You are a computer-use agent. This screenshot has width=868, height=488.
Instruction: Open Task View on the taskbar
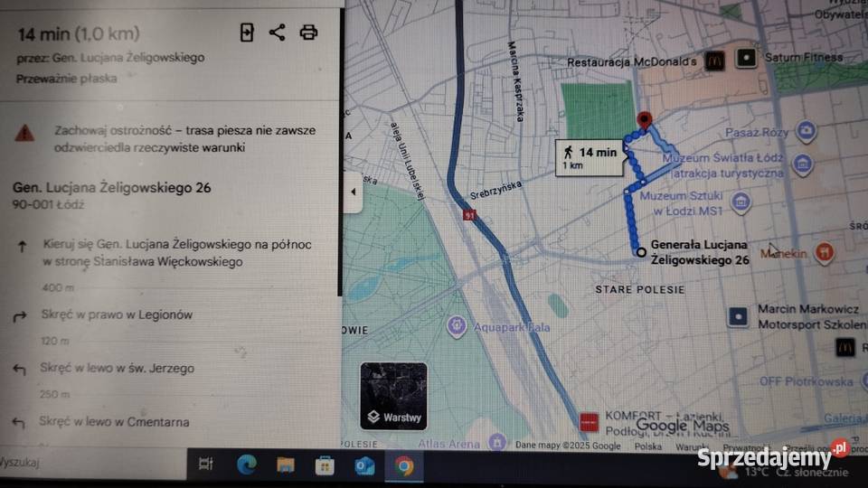[206, 464]
